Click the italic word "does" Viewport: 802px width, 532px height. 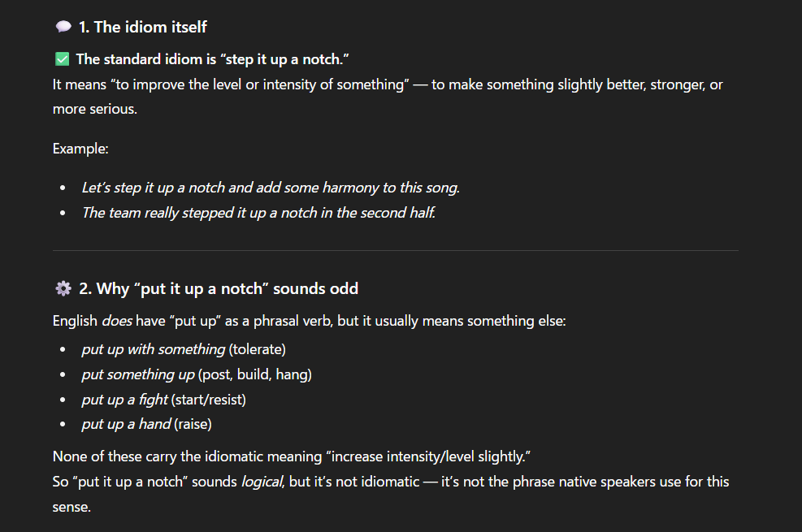point(116,321)
